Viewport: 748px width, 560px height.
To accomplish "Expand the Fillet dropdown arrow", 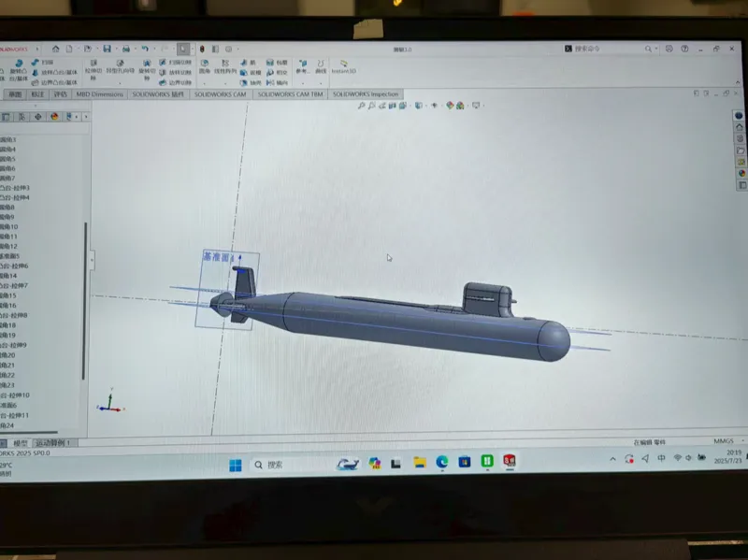I will point(205,83).
